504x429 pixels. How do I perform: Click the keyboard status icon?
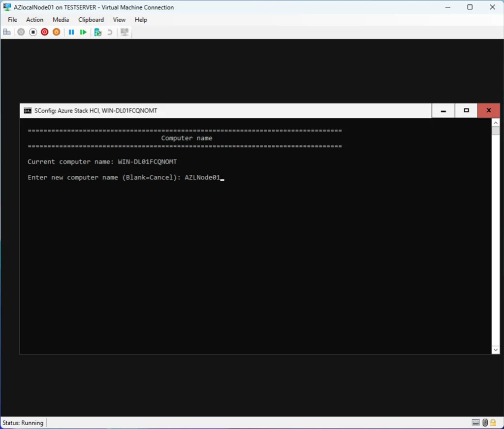475,422
